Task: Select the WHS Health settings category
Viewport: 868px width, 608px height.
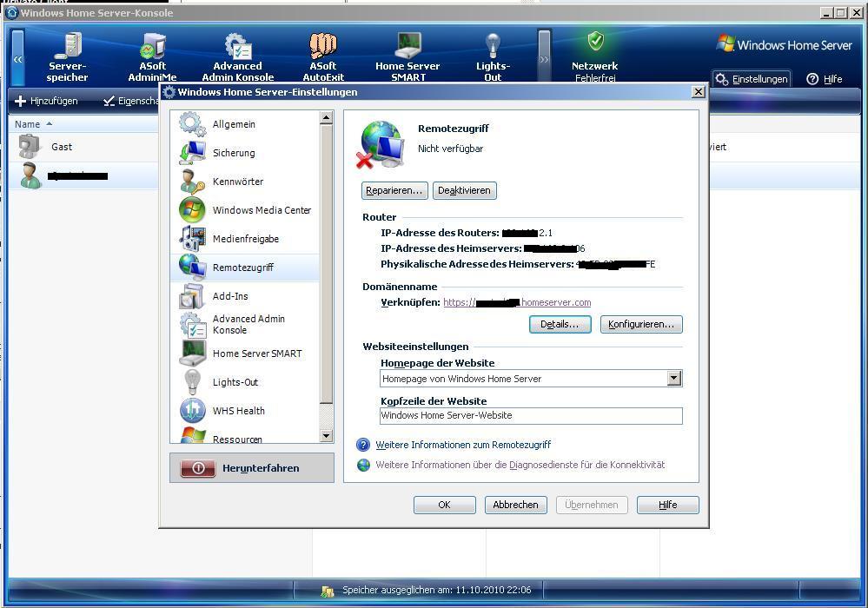Action: click(x=245, y=411)
